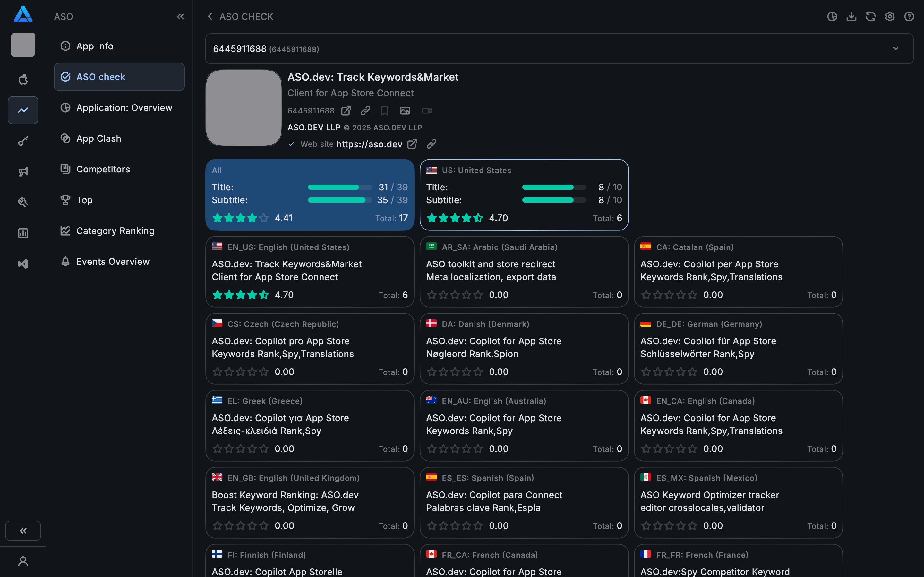Expand the app selector dropdown 6445911688

[x=895, y=48]
